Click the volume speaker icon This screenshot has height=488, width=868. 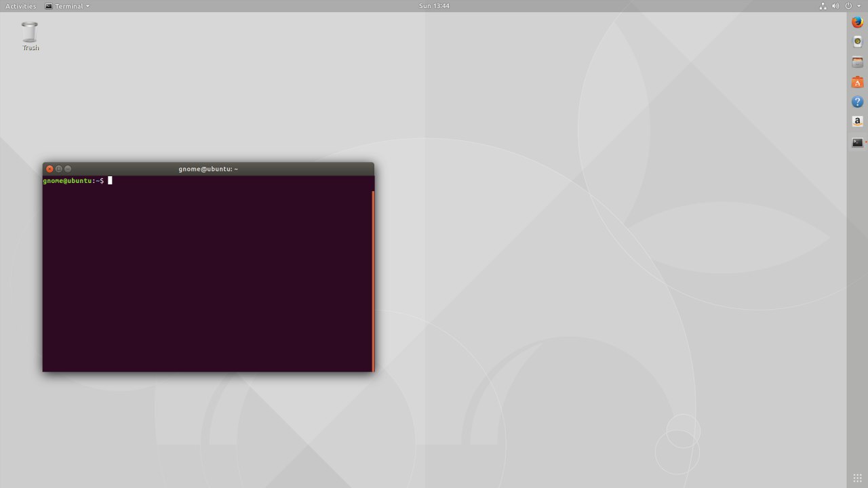pos(835,6)
